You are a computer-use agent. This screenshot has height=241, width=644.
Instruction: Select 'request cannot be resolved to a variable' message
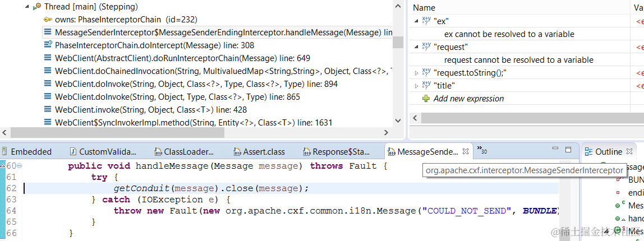click(519, 61)
